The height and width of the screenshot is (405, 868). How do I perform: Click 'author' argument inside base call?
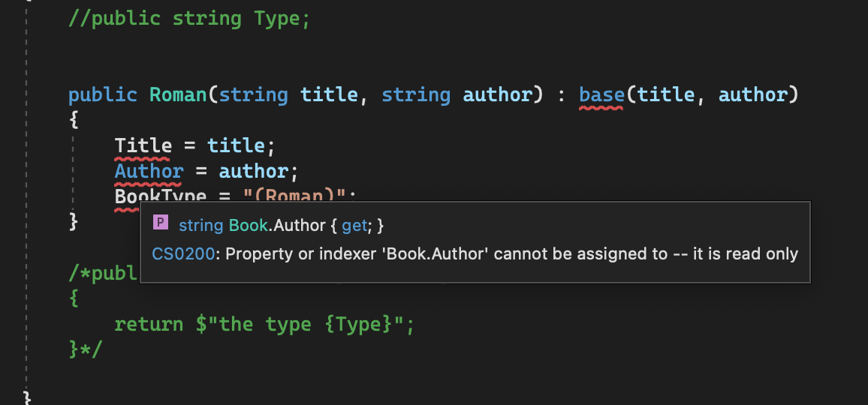[753, 94]
